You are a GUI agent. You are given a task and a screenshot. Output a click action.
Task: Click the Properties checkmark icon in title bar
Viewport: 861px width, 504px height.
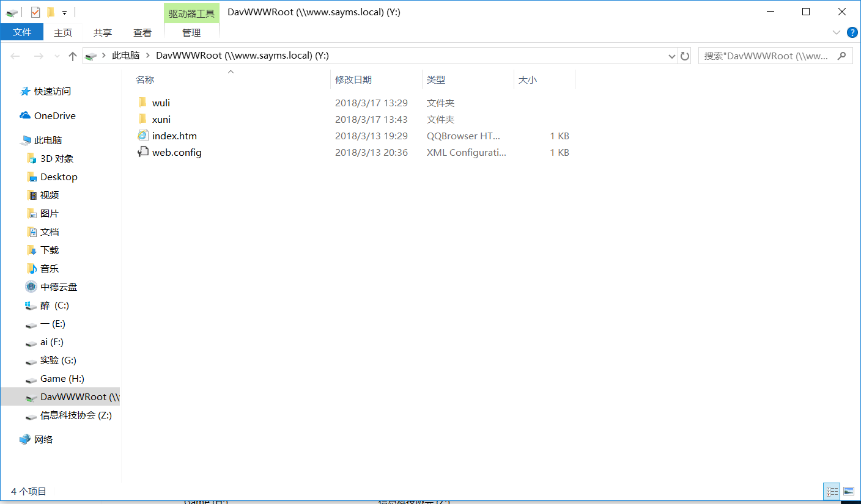coord(35,12)
